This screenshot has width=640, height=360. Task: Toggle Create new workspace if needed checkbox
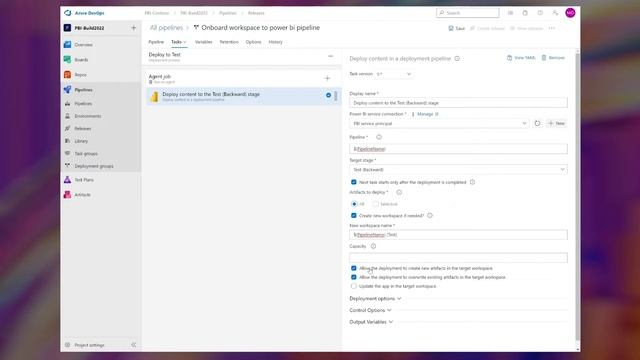pos(353,216)
